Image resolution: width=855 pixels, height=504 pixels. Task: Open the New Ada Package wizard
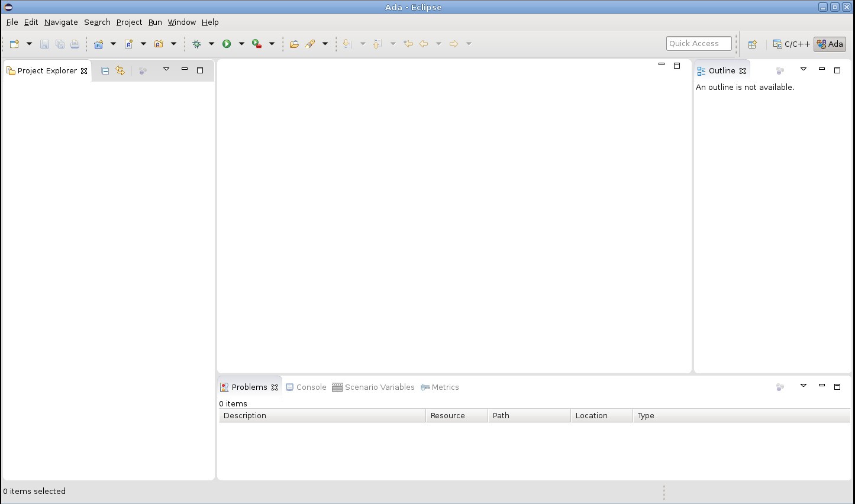coord(159,43)
